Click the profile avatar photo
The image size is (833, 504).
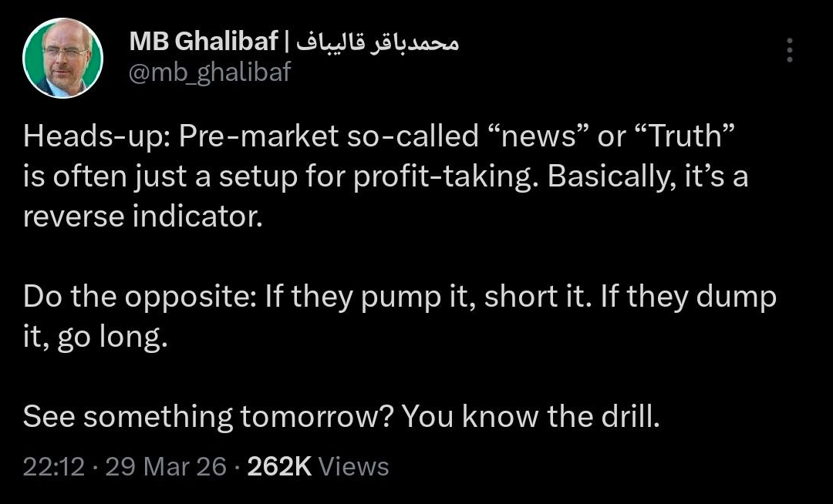coord(63,58)
